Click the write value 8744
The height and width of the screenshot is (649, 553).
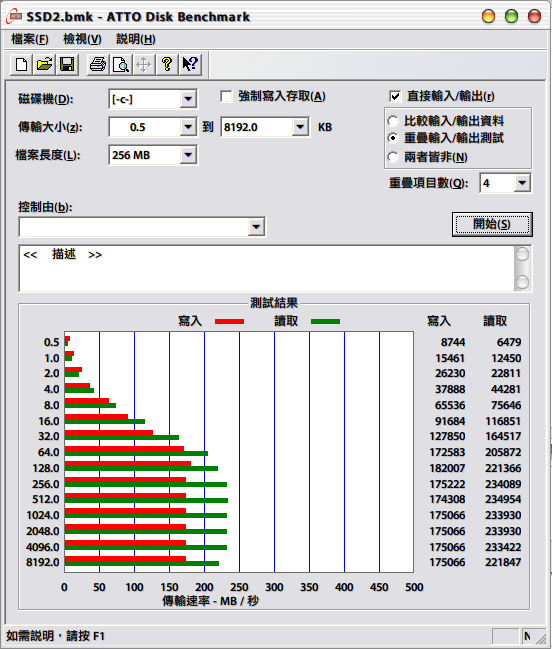[453, 342]
